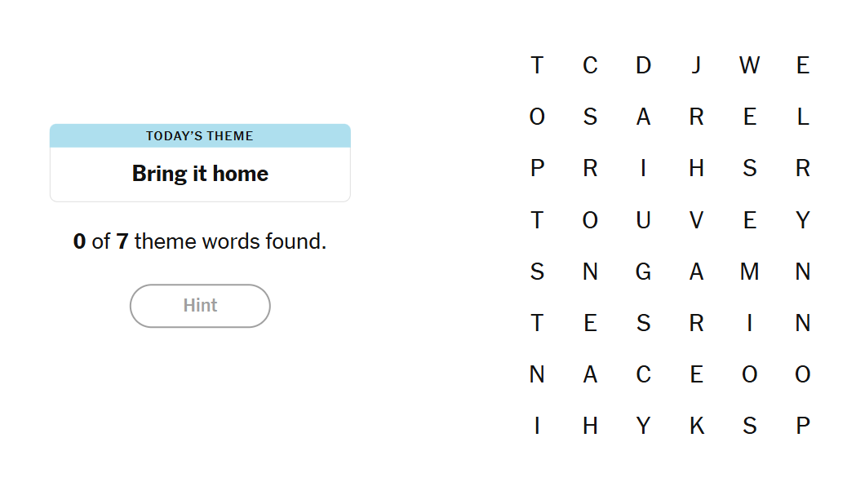Pick the O between T and U
Viewport: 856px width, 504px height.
coord(590,220)
